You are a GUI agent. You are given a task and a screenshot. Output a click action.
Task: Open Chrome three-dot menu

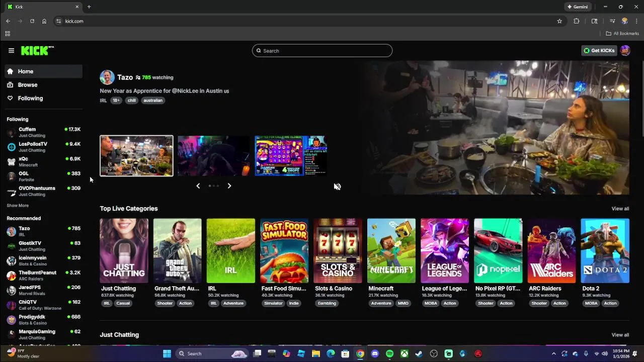pos(637,21)
